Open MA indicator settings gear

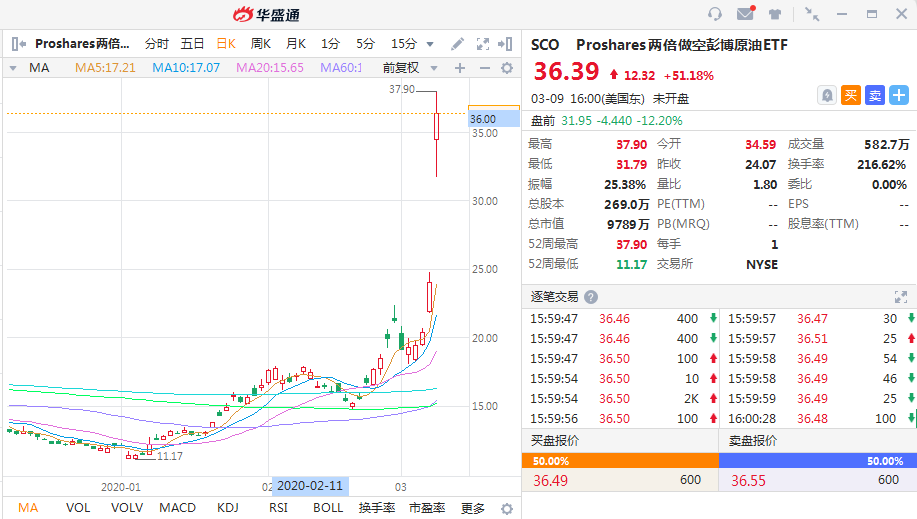click(507, 68)
